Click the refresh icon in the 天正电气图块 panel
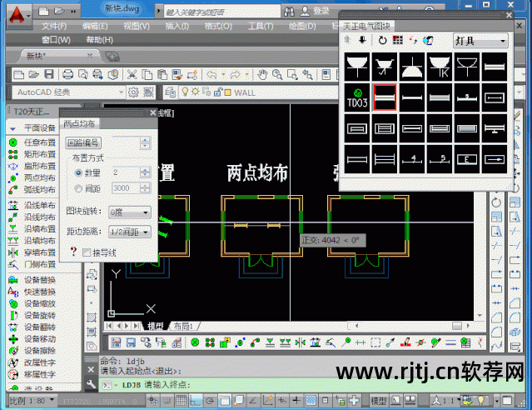This screenshot has width=532, height=410. point(382,40)
